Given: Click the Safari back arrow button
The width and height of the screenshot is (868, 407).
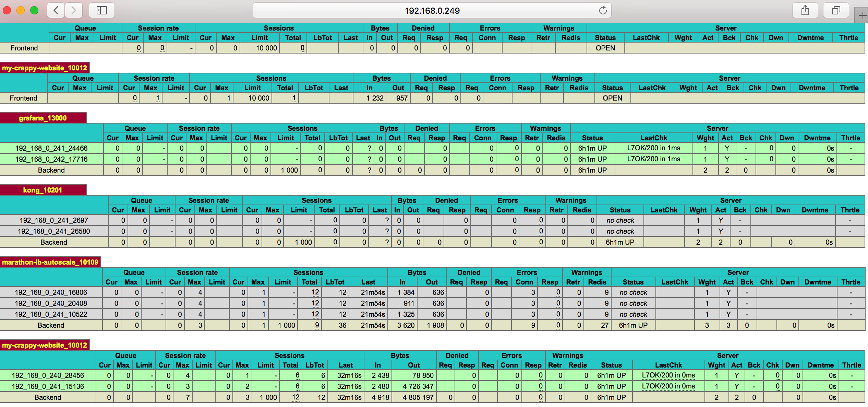Looking at the screenshot, I should click(x=56, y=10).
